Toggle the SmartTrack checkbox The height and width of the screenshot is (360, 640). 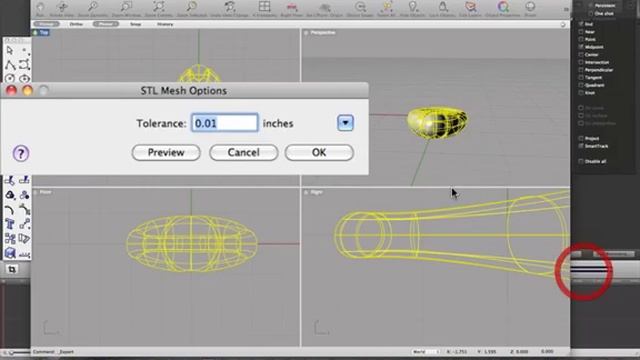581,146
